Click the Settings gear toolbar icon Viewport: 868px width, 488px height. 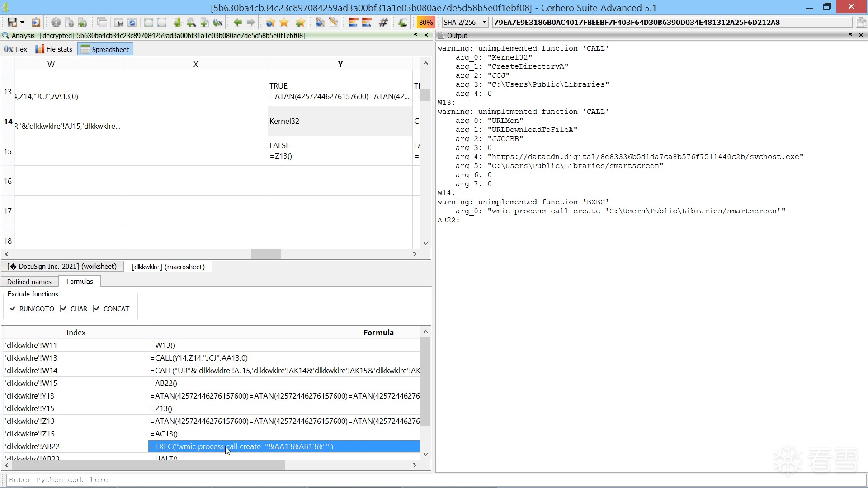click(x=56, y=22)
